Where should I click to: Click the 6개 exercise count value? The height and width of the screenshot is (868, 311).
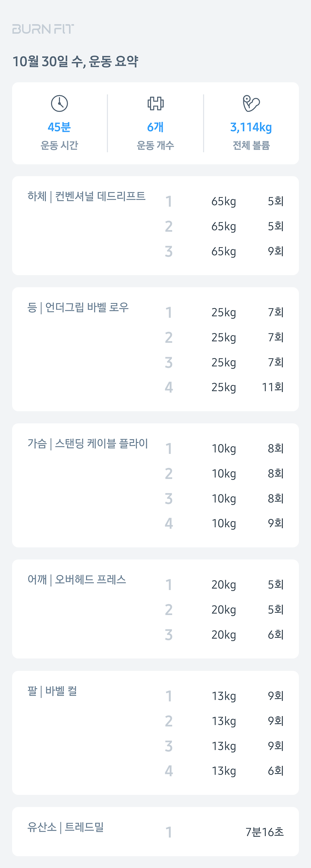(x=155, y=127)
